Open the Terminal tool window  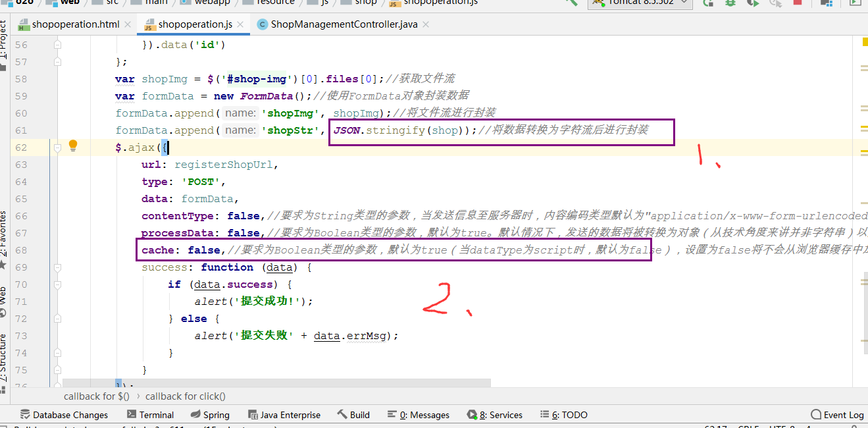(x=151, y=415)
